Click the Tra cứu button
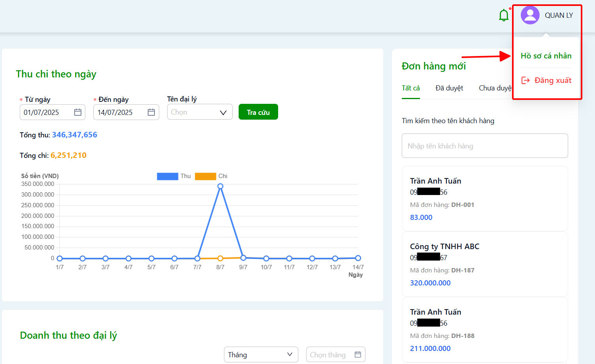This screenshot has width=595, height=364. click(258, 112)
